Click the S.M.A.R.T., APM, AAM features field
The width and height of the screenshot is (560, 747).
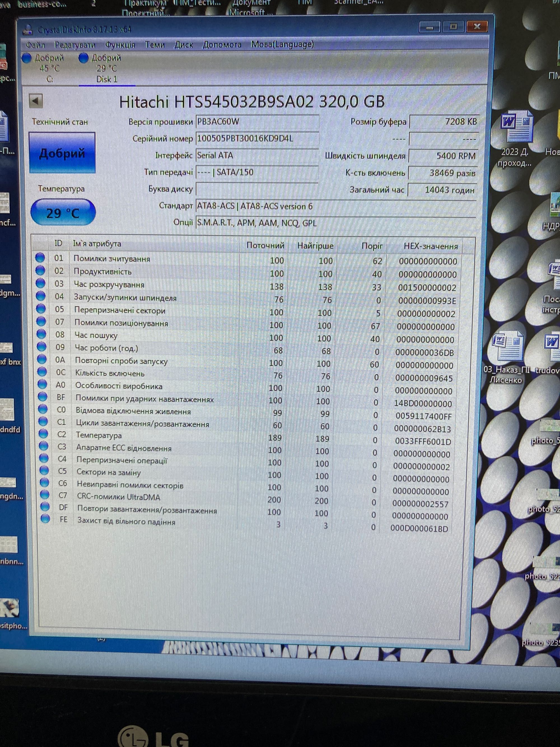336,223
